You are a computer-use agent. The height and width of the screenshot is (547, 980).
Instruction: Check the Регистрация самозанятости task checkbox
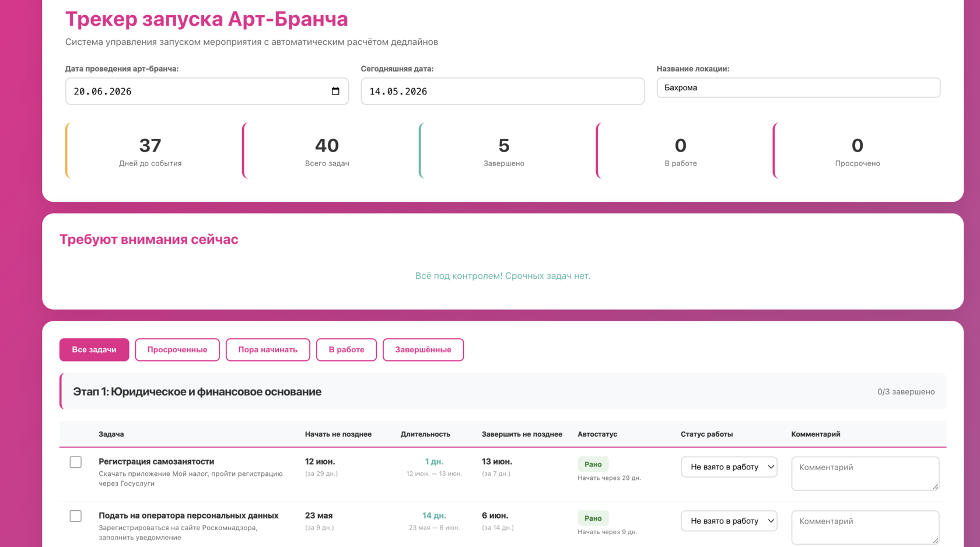point(76,462)
